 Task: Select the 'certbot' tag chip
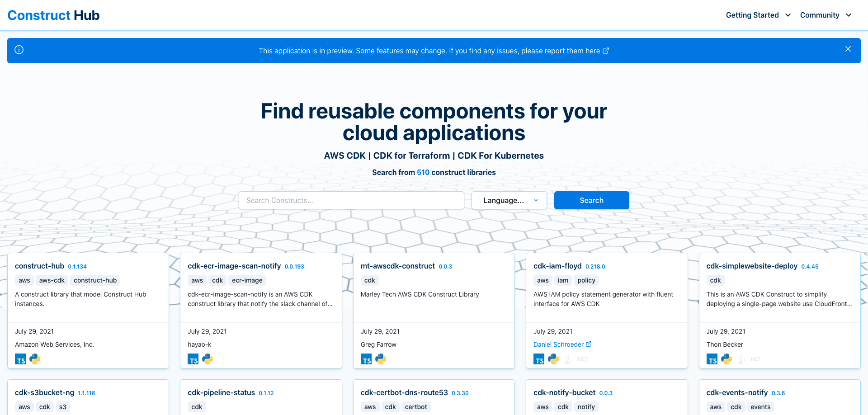coord(416,407)
